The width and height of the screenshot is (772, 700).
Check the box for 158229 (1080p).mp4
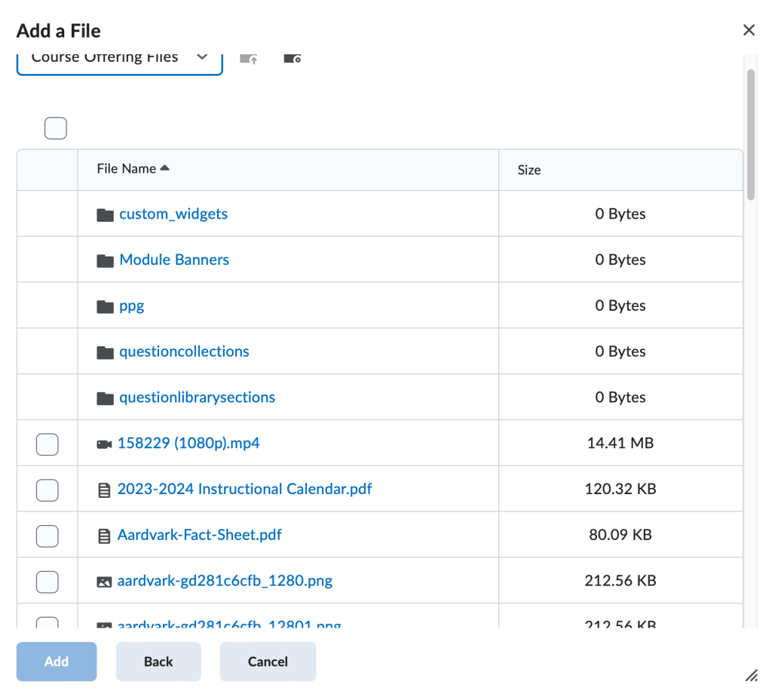[x=47, y=444]
